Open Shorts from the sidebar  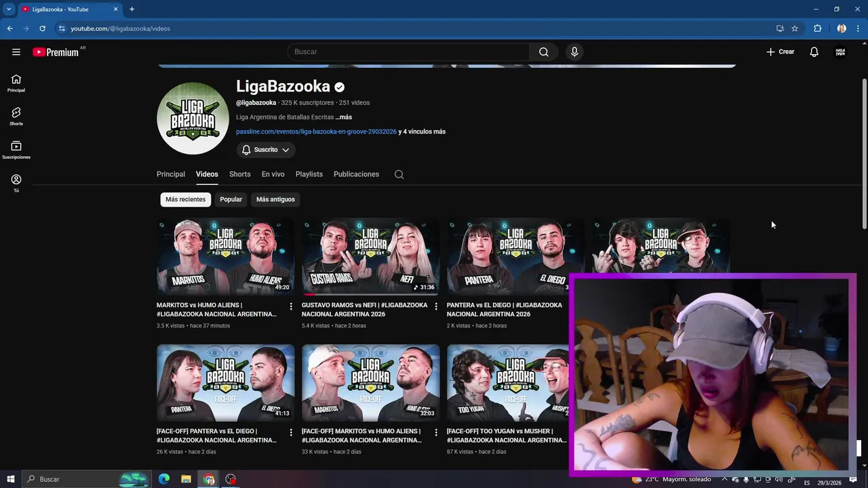(16, 117)
